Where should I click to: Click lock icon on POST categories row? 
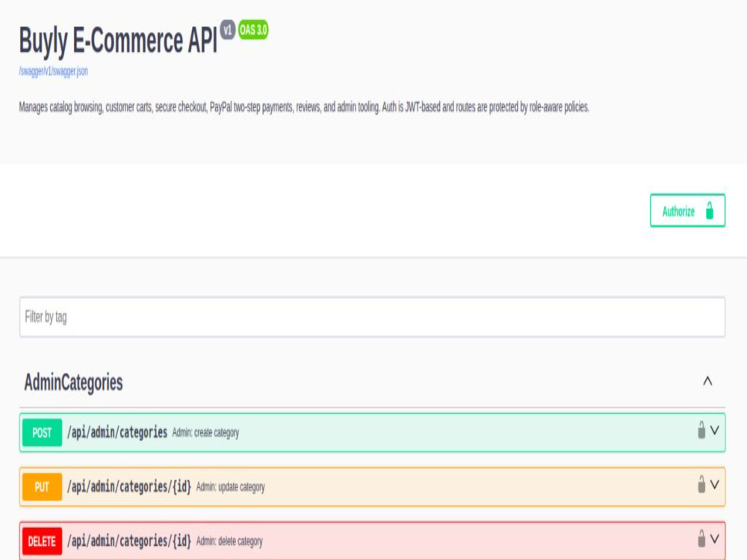coord(701,430)
